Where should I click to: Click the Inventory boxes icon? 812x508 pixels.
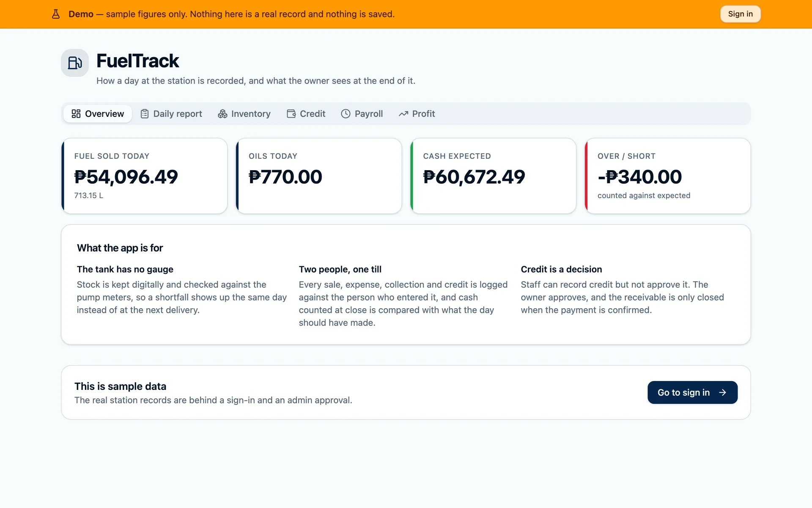[x=222, y=114]
